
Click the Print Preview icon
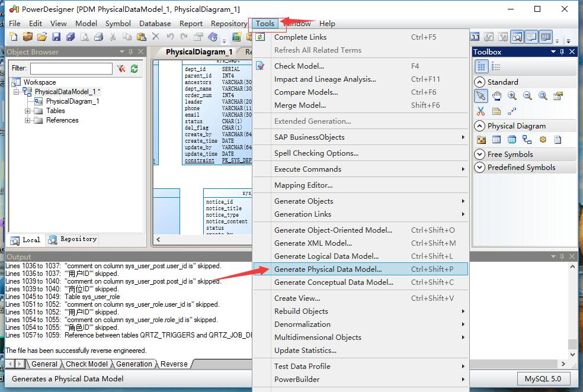(x=85, y=36)
